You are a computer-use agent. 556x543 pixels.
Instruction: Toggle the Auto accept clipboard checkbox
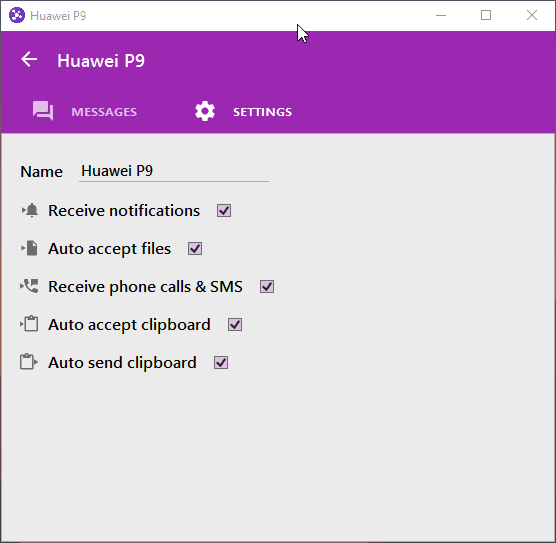tap(235, 325)
